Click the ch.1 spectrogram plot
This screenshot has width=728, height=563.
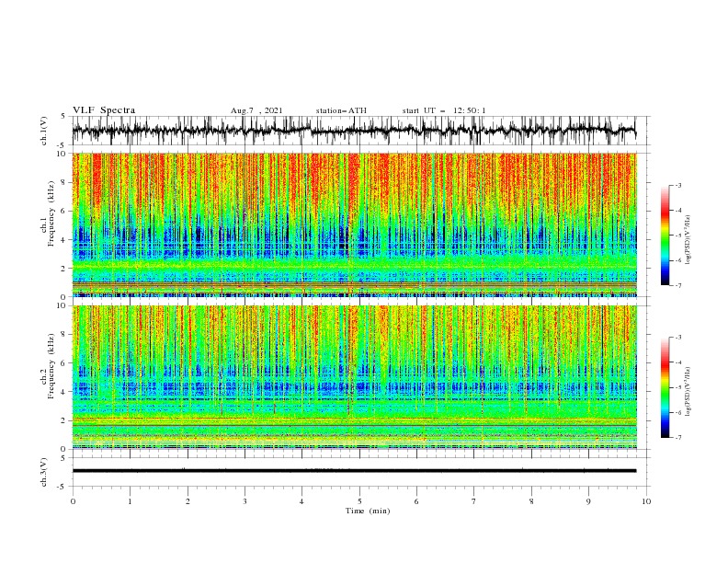354,224
